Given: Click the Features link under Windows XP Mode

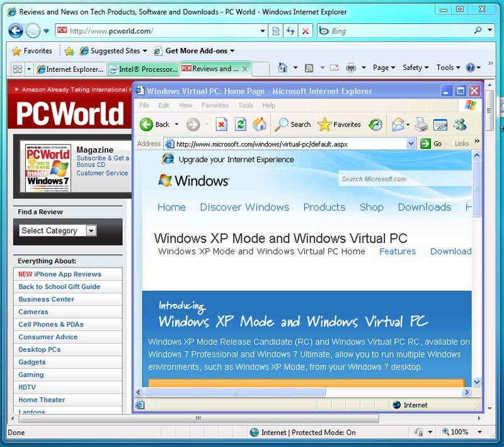Looking at the screenshot, I should coord(398,252).
